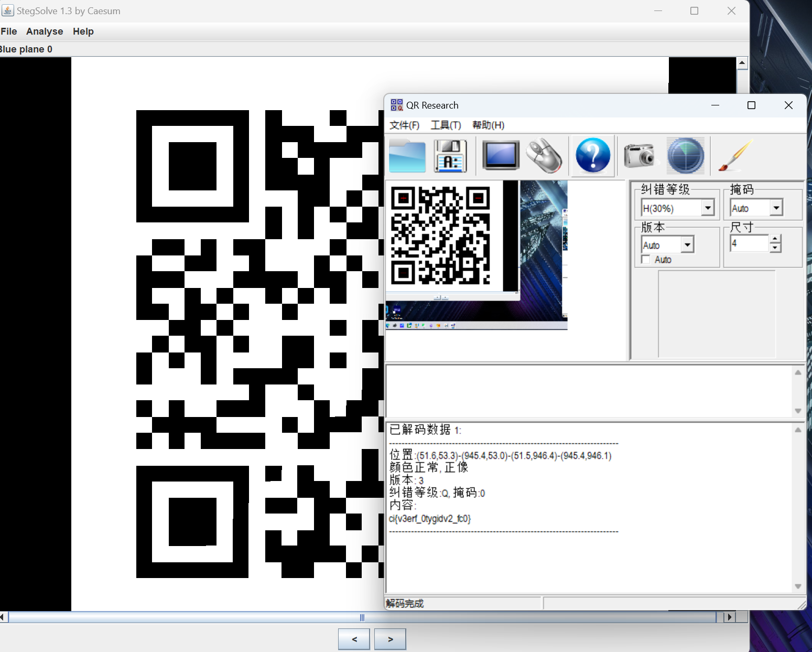
Task: Open help via blue question mark icon
Action: (593, 156)
